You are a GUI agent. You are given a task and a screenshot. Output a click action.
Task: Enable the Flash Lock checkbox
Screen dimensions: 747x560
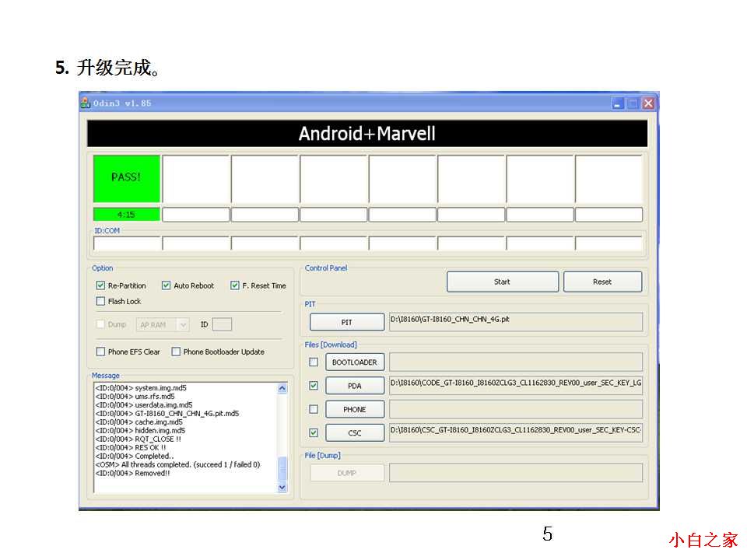pos(100,301)
